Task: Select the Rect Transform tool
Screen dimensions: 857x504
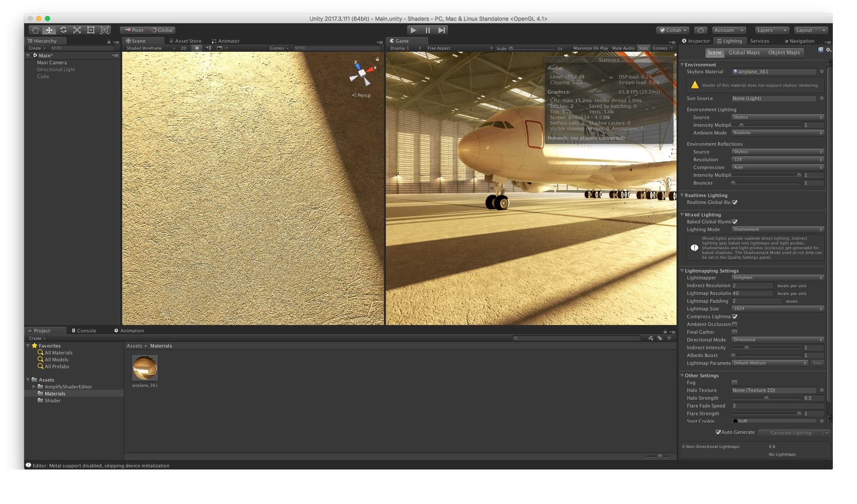Action: (x=91, y=30)
